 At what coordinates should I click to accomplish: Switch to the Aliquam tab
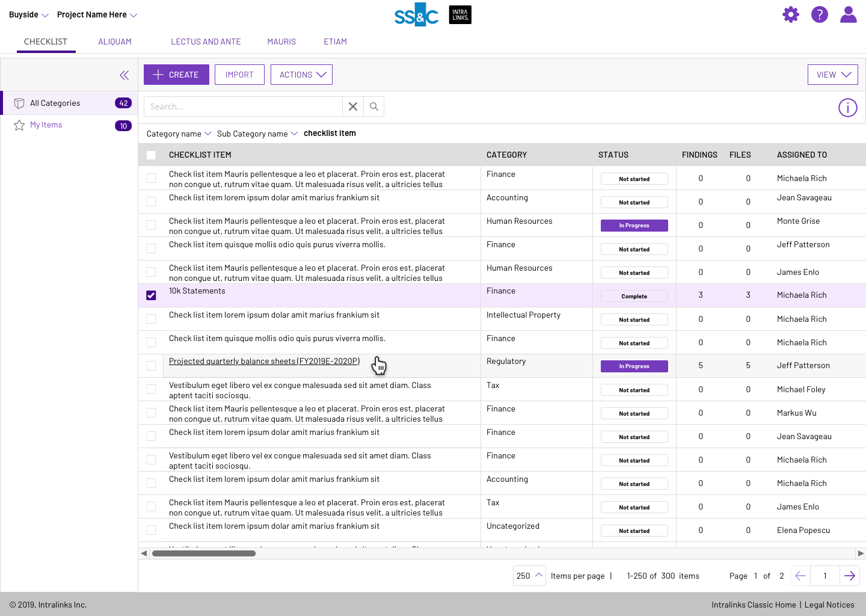pos(115,42)
